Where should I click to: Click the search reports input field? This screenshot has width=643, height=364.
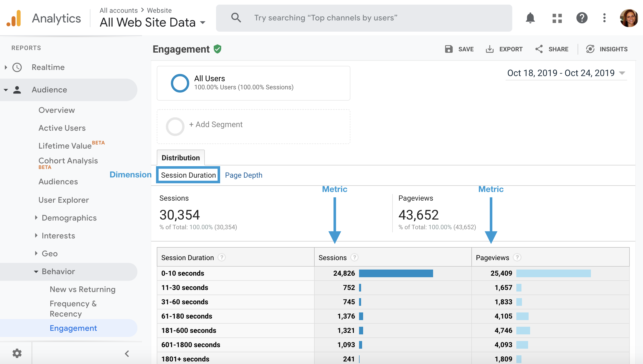point(326,18)
